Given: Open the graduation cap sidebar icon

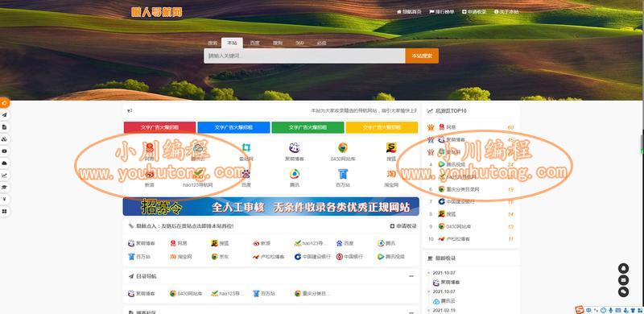Looking at the screenshot, I should (x=4, y=188).
